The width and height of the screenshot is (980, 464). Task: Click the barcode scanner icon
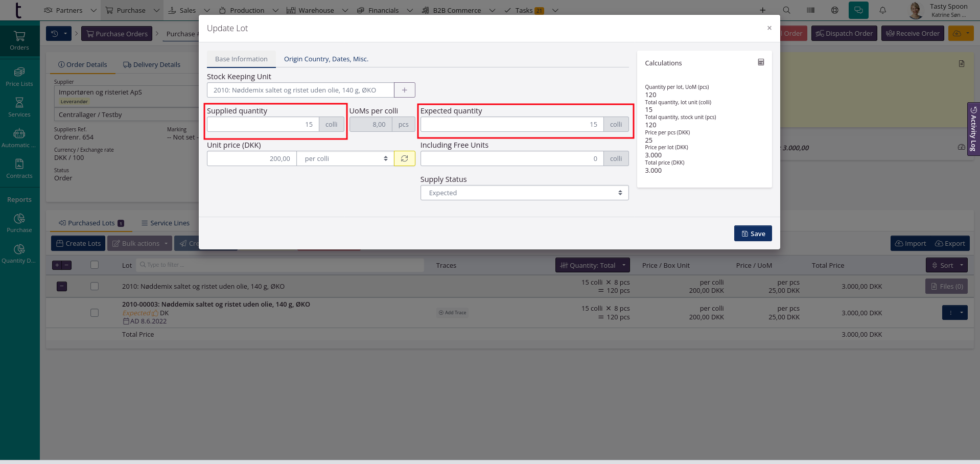point(810,10)
